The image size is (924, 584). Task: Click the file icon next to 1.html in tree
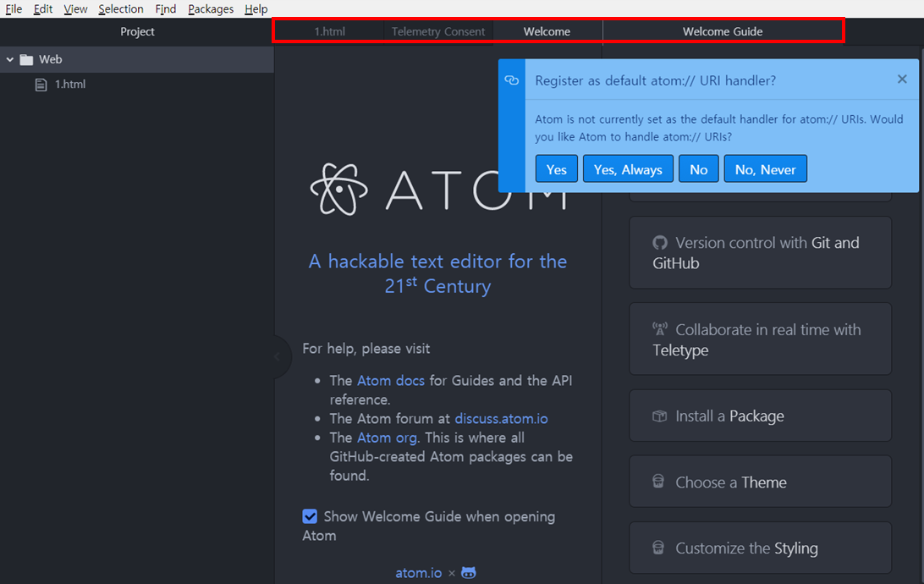tap(41, 85)
